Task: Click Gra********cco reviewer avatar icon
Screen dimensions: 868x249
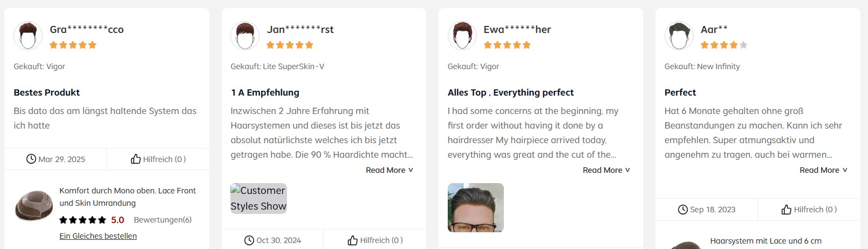Action: tap(28, 36)
